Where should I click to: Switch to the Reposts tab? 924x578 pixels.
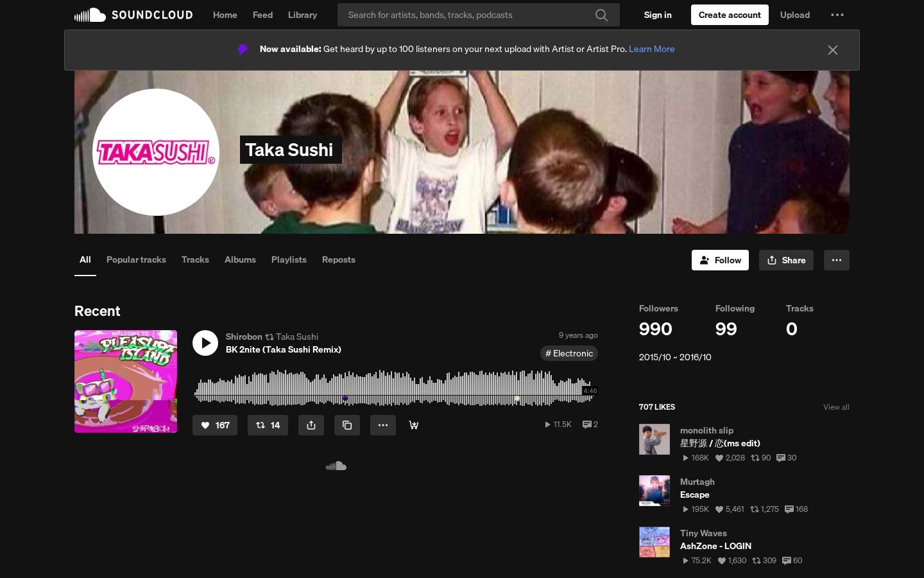[339, 259]
